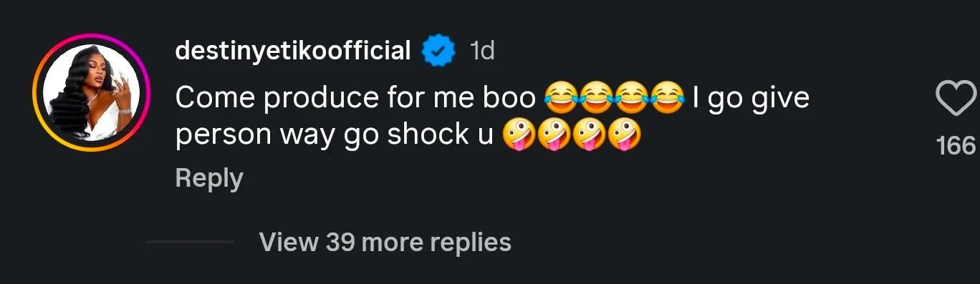
Task: Click the last crying-laughing emoji
Action: click(667, 98)
